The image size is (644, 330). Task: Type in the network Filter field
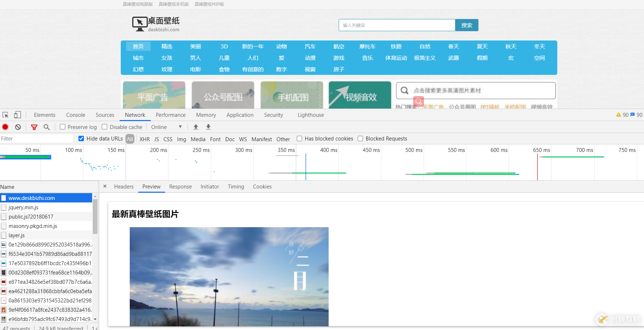click(36, 139)
